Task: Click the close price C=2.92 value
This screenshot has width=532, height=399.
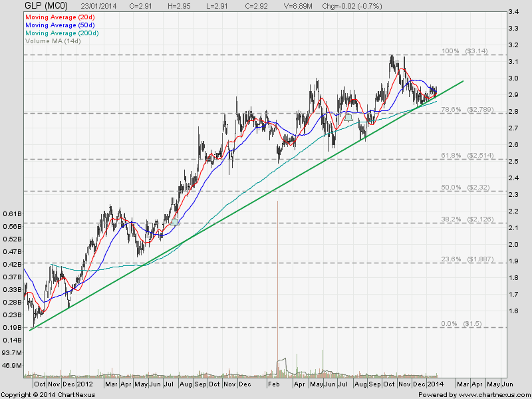Action: coord(256,6)
